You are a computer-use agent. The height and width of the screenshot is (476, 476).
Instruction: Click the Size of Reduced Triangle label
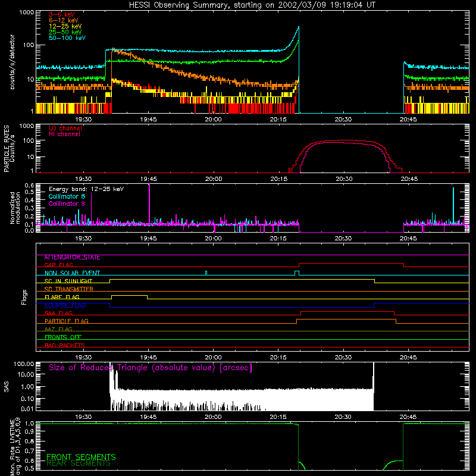151,368
